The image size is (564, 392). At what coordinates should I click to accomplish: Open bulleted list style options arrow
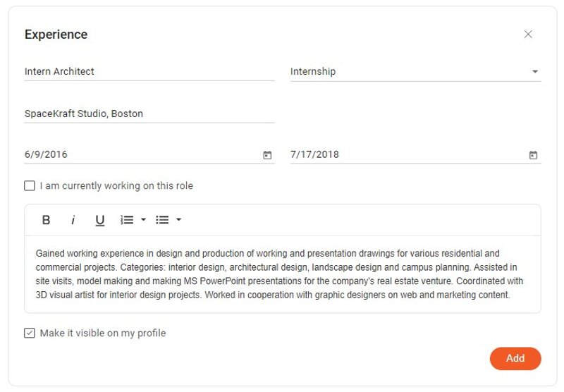(x=179, y=220)
